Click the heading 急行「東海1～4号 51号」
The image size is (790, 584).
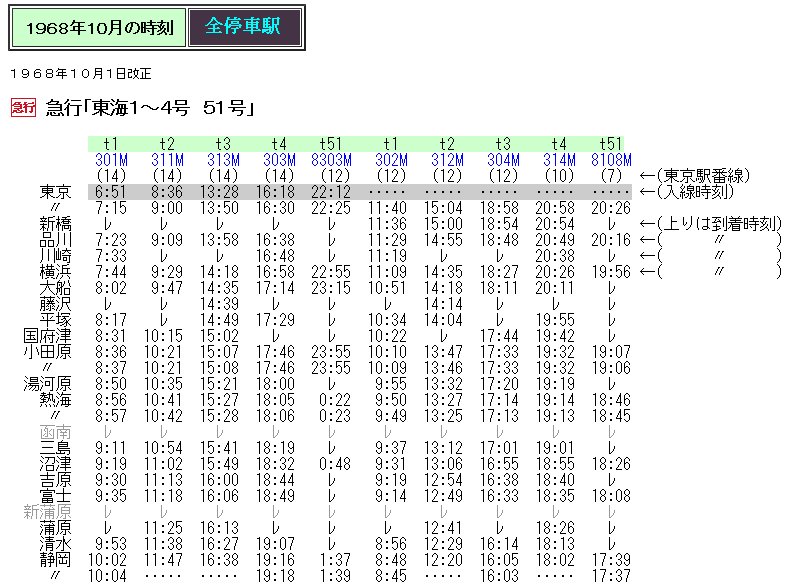coord(150,108)
